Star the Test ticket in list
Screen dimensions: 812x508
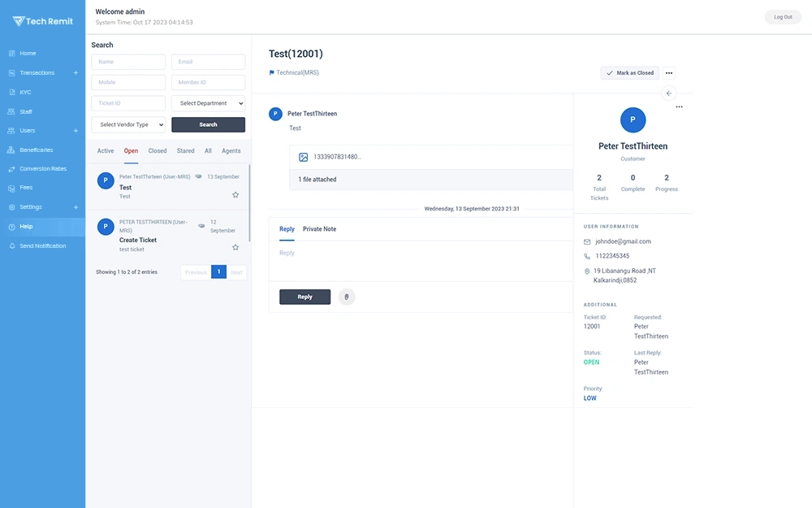(x=235, y=195)
